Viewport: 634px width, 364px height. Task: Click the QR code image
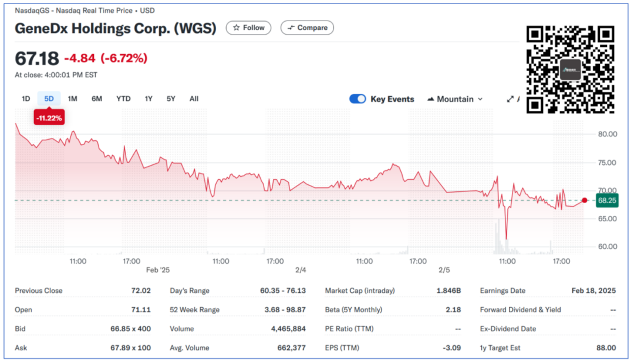(570, 69)
